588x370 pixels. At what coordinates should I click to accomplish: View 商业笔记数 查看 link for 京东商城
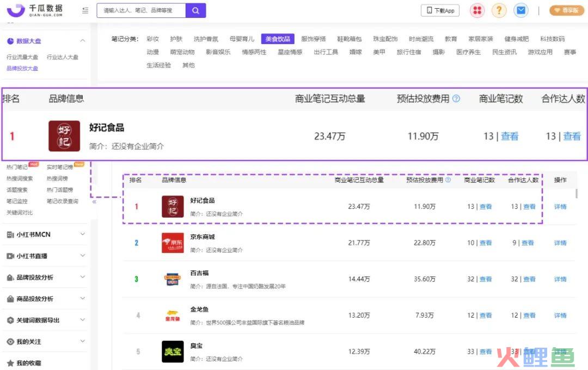pos(486,243)
